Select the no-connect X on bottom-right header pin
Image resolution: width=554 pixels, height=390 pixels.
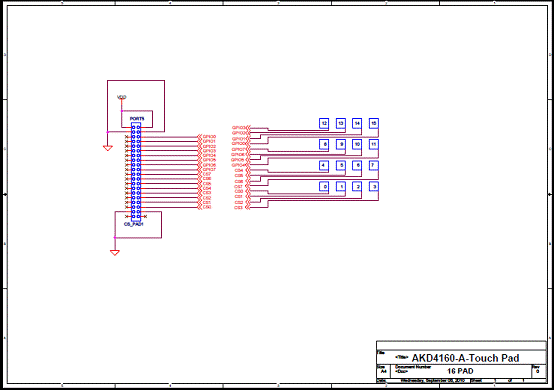coord(145,217)
